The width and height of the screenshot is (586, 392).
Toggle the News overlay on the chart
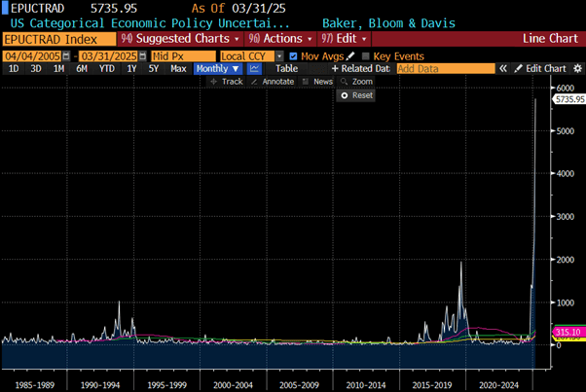318,82
